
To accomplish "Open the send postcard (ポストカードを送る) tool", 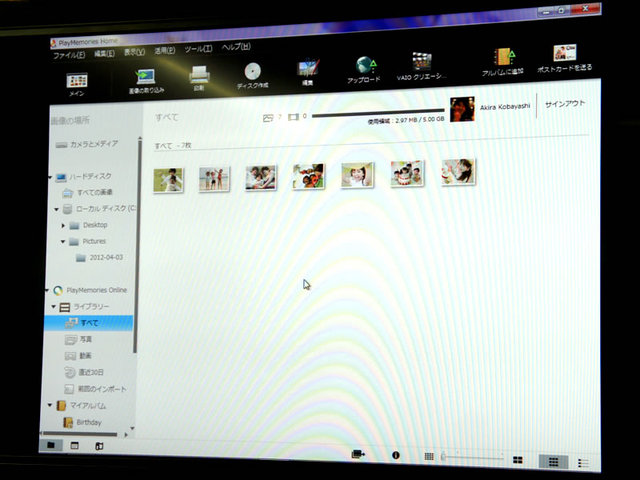I will [x=565, y=59].
